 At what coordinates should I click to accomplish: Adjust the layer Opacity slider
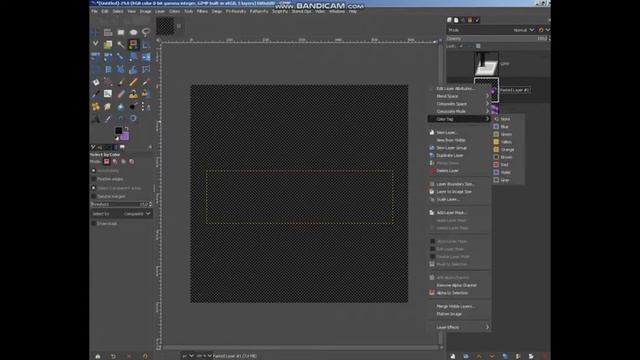(x=498, y=38)
